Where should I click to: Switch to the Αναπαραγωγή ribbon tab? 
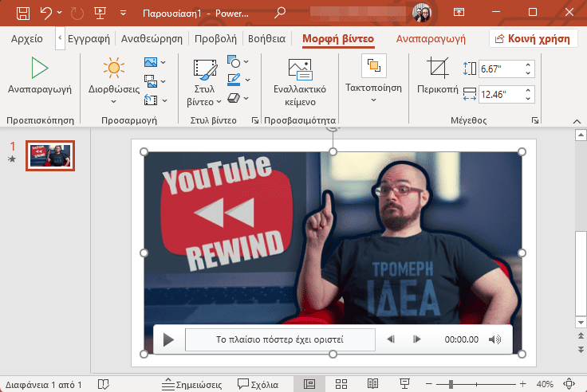tap(431, 39)
